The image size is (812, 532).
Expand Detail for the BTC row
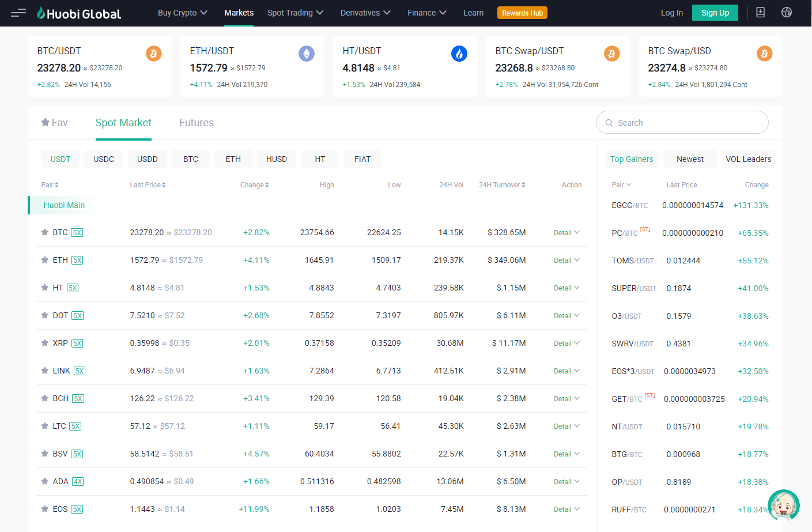point(566,233)
